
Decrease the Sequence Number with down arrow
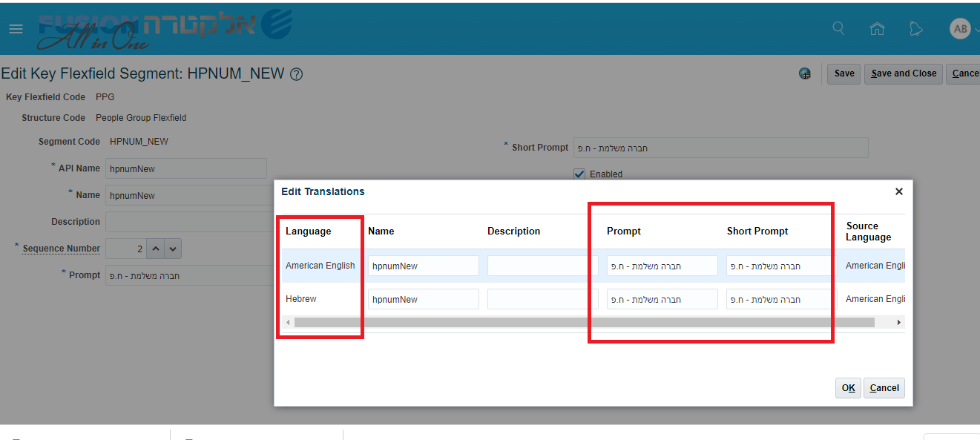tap(172, 249)
